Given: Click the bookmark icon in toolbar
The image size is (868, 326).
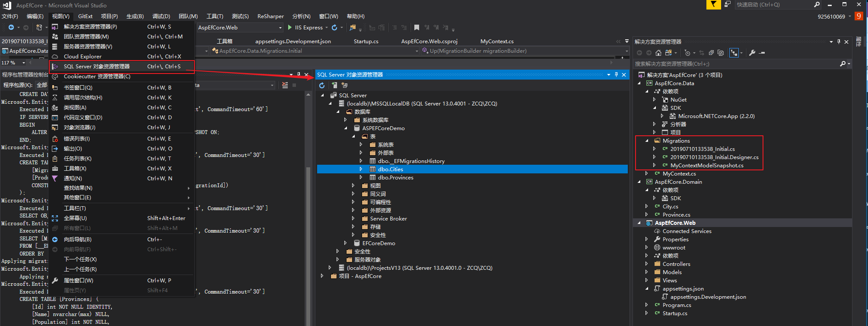Looking at the screenshot, I should click(417, 27).
